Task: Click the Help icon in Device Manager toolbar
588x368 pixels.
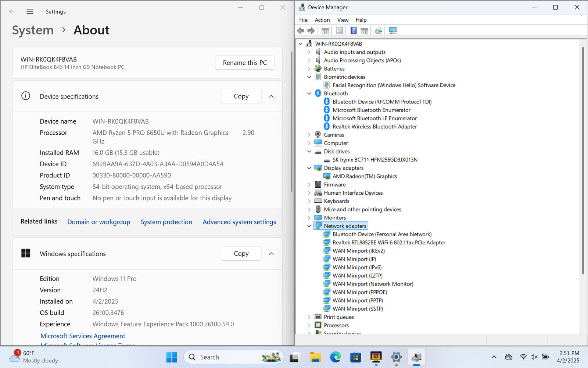Action: pos(353,31)
